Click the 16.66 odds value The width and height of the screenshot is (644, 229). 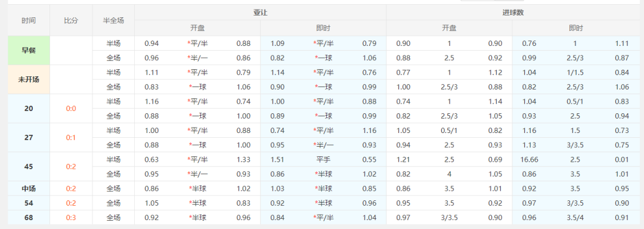tap(529, 159)
